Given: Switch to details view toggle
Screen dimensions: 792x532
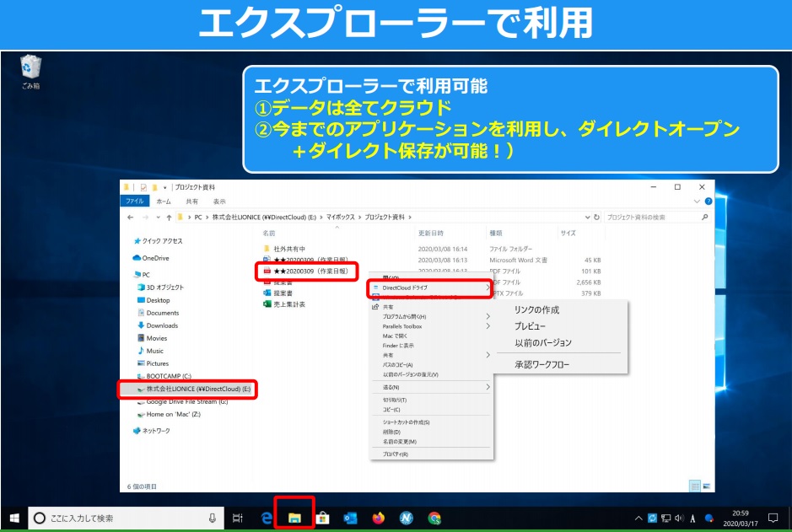Looking at the screenshot, I should [x=695, y=486].
